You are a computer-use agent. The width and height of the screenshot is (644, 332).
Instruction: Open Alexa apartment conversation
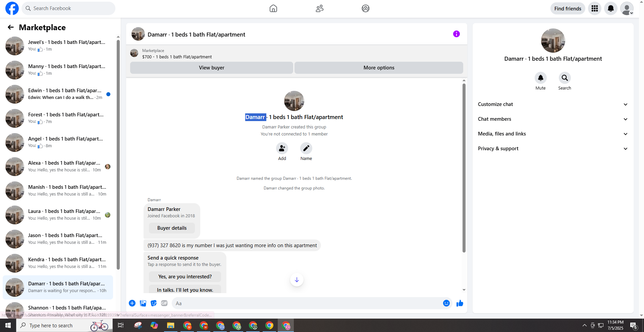click(x=58, y=167)
